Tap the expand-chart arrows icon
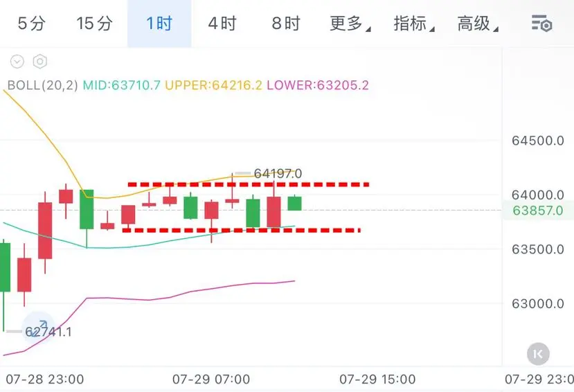The height and width of the screenshot is (392, 574). [38, 328]
